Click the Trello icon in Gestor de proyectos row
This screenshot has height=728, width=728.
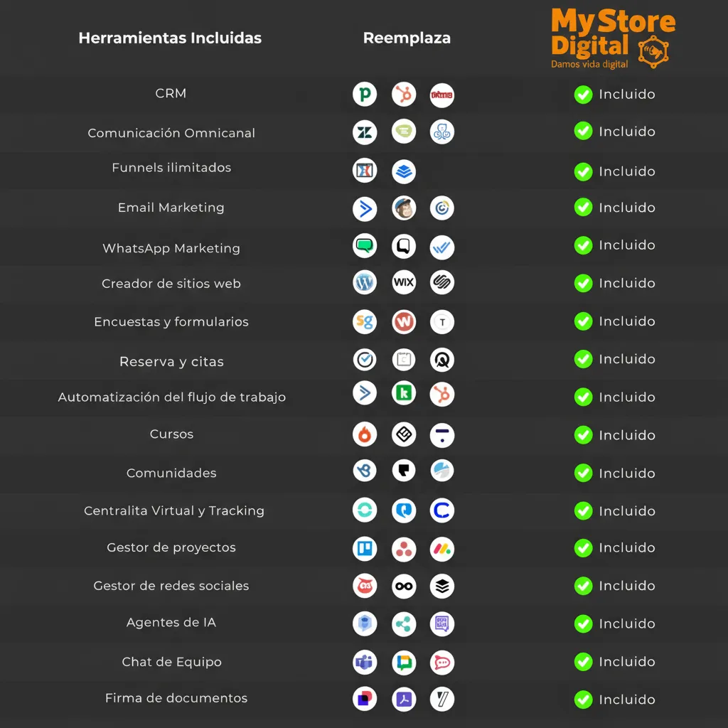(x=365, y=548)
